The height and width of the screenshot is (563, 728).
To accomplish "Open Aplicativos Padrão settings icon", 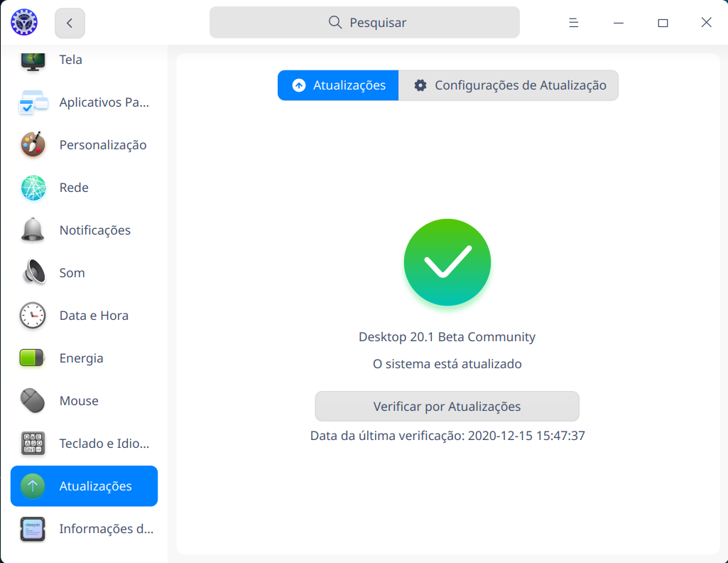I will 32,102.
